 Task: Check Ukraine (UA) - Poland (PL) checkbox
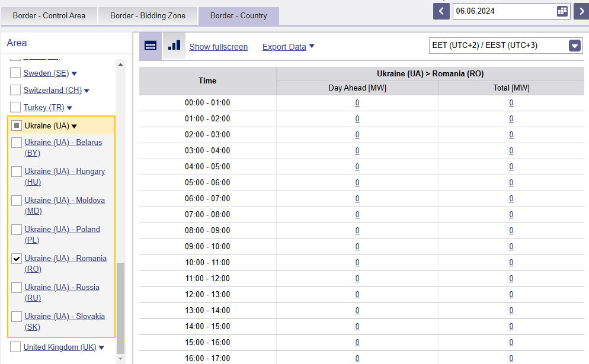pyautogui.click(x=17, y=230)
